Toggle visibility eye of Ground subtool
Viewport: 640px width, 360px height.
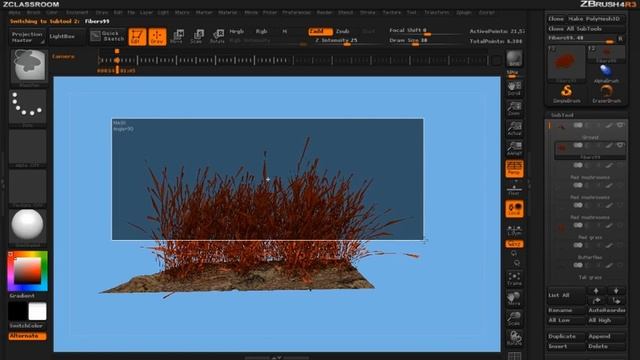(620, 125)
